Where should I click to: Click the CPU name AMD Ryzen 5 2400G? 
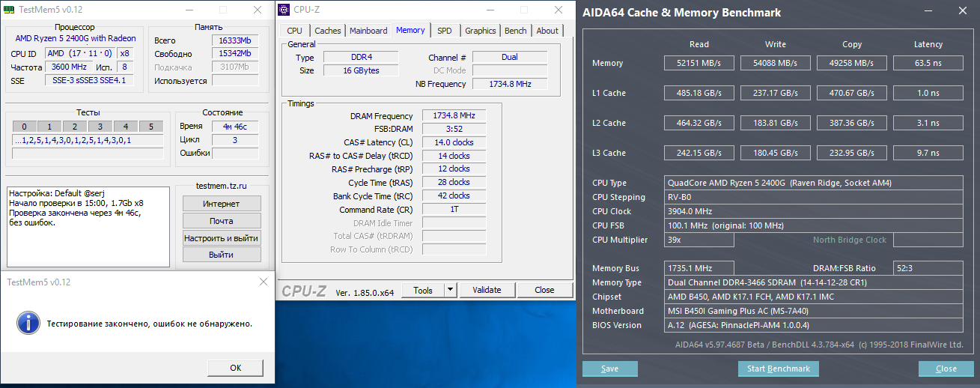click(x=76, y=38)
